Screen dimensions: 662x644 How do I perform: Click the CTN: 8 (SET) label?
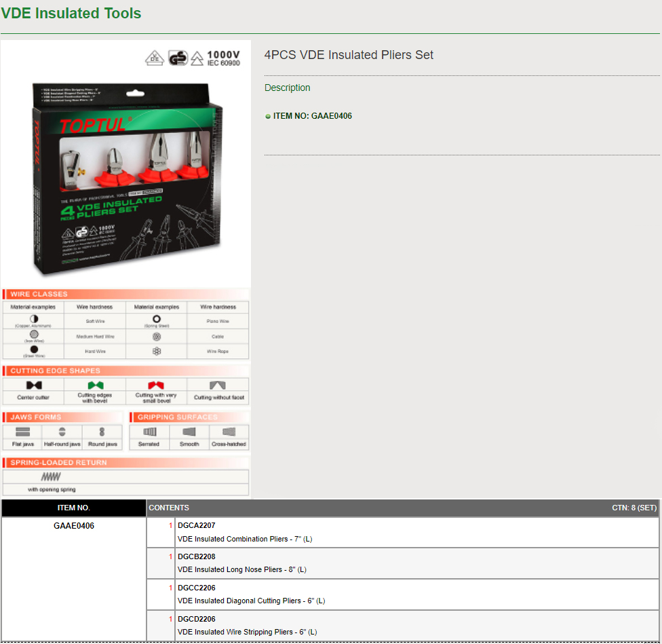[635, 508]
